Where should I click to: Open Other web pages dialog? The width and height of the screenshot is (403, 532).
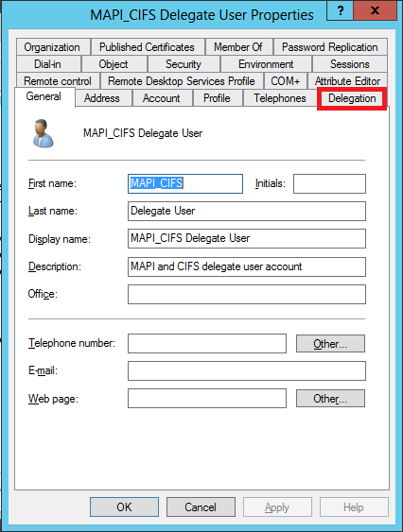330,399
